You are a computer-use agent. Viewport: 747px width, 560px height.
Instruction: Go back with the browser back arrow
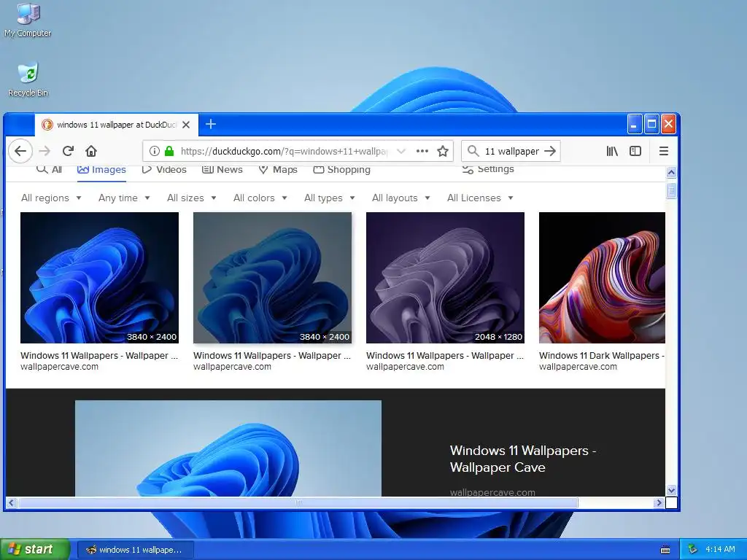[x=20, y=152]
